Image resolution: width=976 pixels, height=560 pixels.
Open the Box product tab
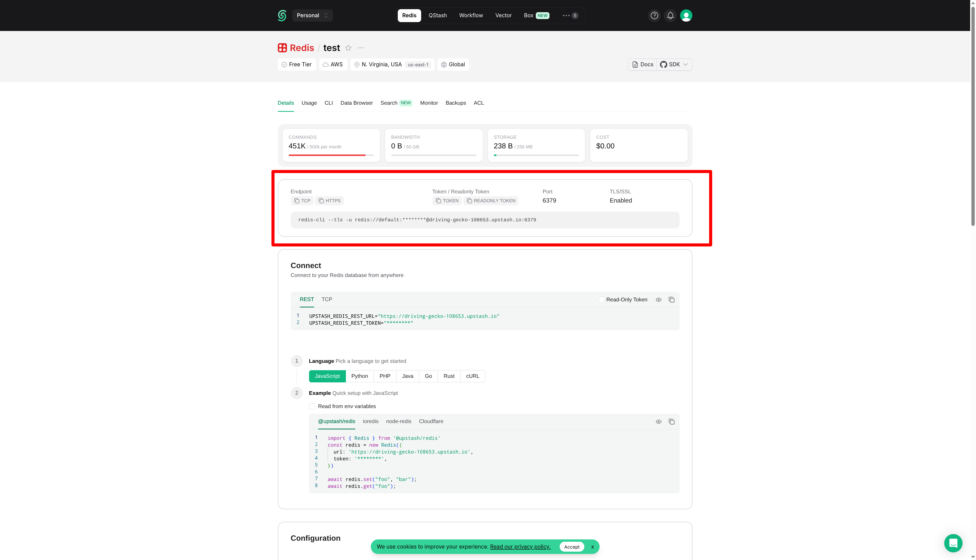[536, 15]
